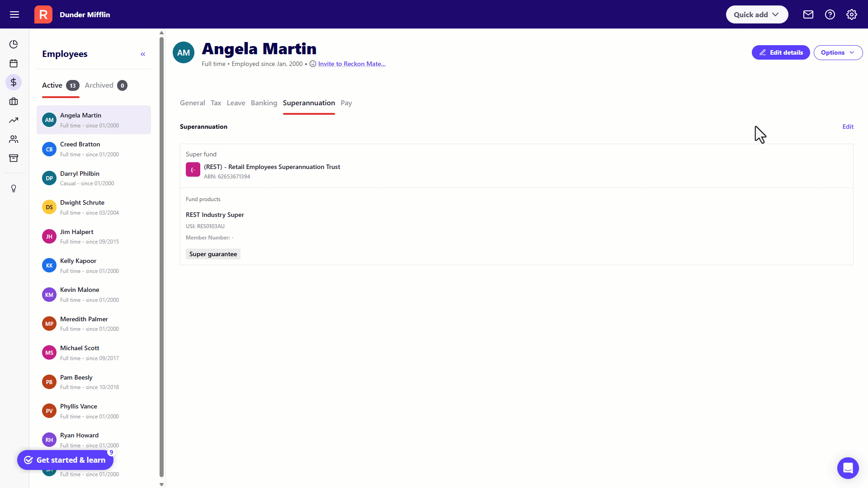
Task: Open the calendar sidebar icon
Action: [x=14, y=63]
